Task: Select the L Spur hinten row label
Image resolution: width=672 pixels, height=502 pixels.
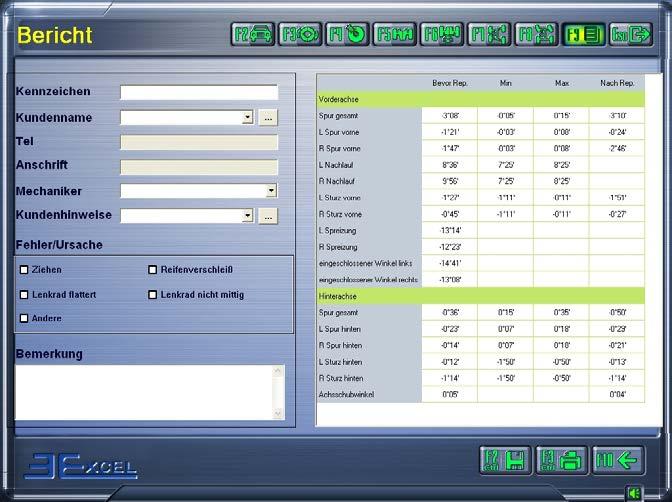Action: click(x=340, y=329)
